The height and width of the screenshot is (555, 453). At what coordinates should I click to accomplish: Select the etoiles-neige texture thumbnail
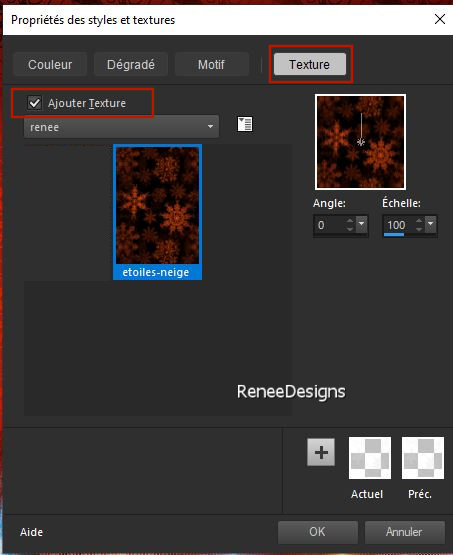157,212
